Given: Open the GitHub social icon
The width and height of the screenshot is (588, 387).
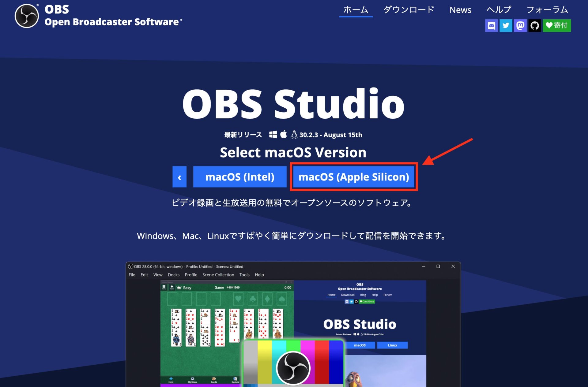Looking at the screenshot, I should 534,25.
